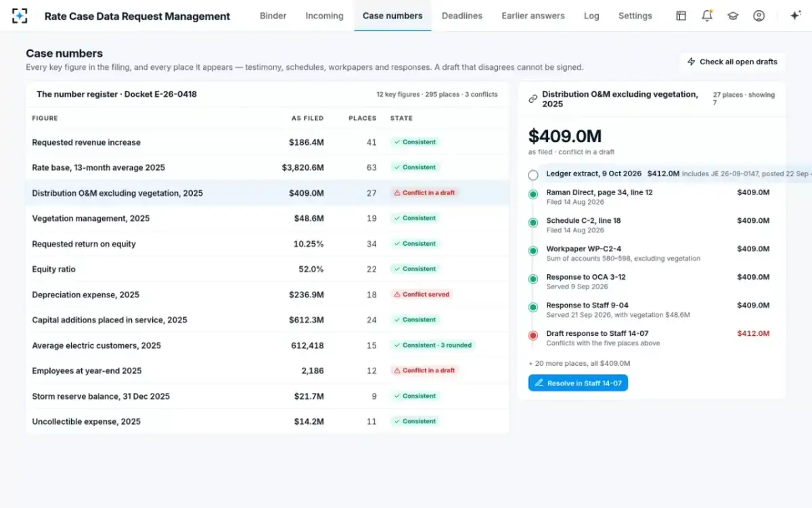This screenshot has width=812, height=508.
Task: Click the $186.4M as-filed value
Action: click(x=307, y=142)
